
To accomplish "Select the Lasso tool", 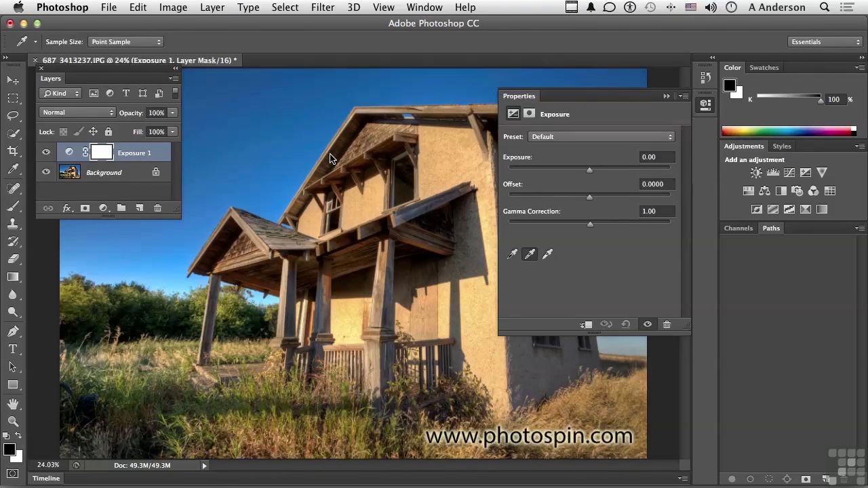I will pos(13,116).
